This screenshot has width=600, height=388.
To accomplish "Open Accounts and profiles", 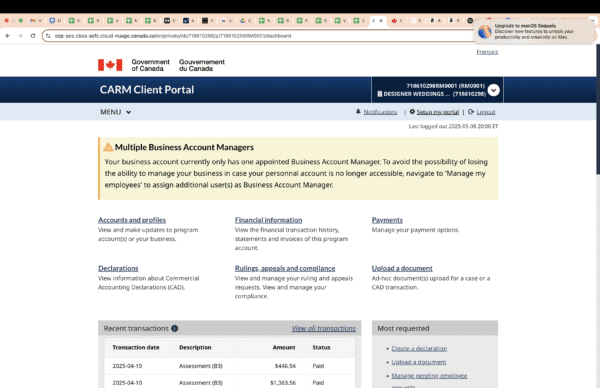I will tap(132, 220).
